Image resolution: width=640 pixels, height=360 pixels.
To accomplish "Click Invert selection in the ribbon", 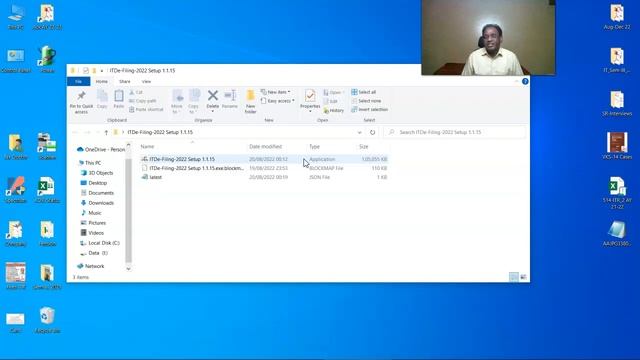I will tap(369, 109).
